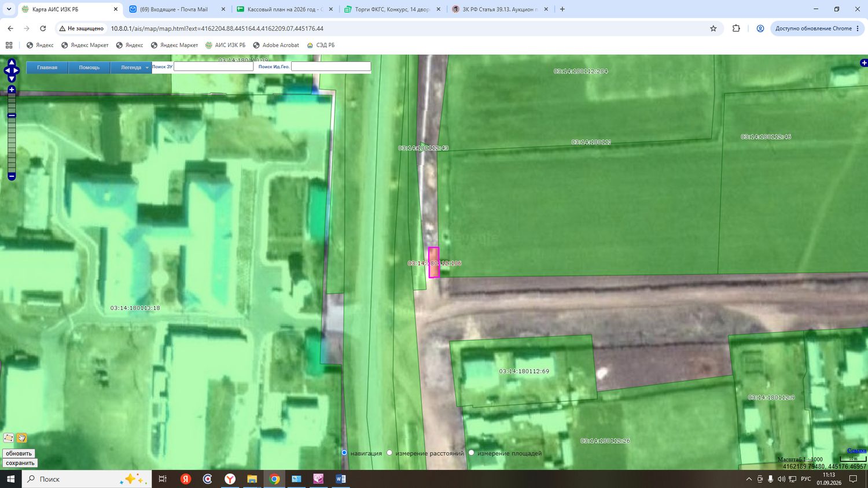
Task: Bookmark this page with the star icon
Action: pos(713,28)
